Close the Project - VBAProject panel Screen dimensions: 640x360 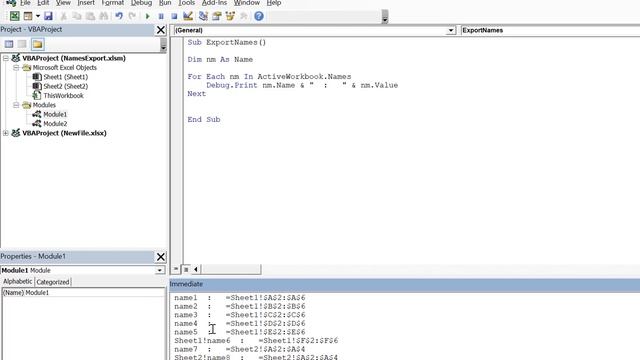(x=161, y=30)
